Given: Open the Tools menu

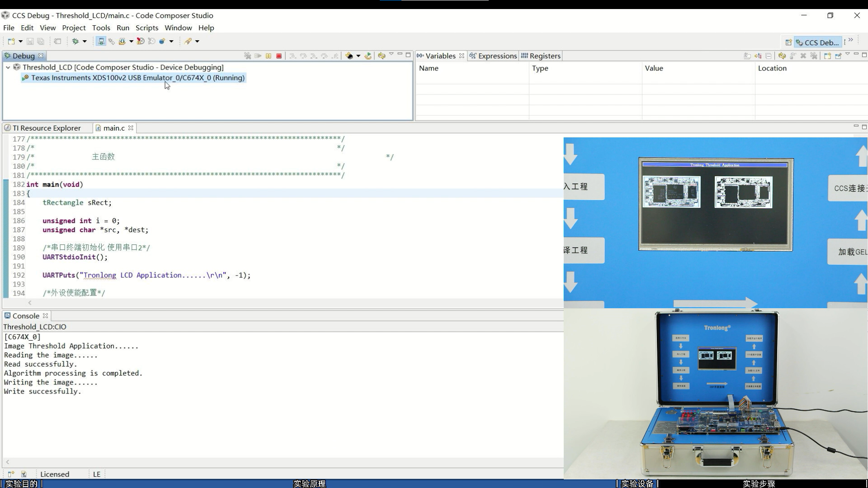Looking at the screenshot, I should point(101,28).
